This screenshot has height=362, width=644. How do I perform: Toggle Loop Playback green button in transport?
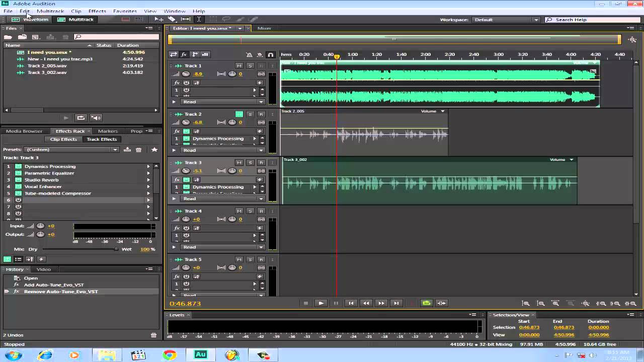tap(427, 303)
